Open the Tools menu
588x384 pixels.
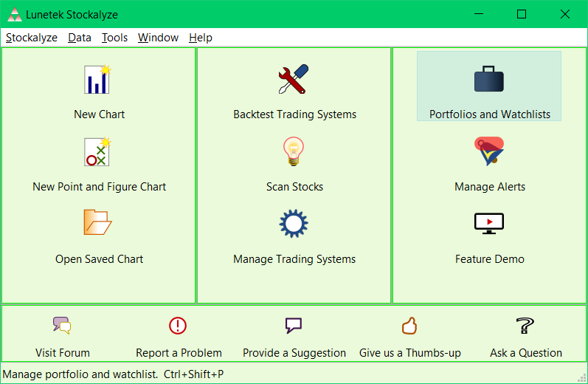click(x=115, y=38)
